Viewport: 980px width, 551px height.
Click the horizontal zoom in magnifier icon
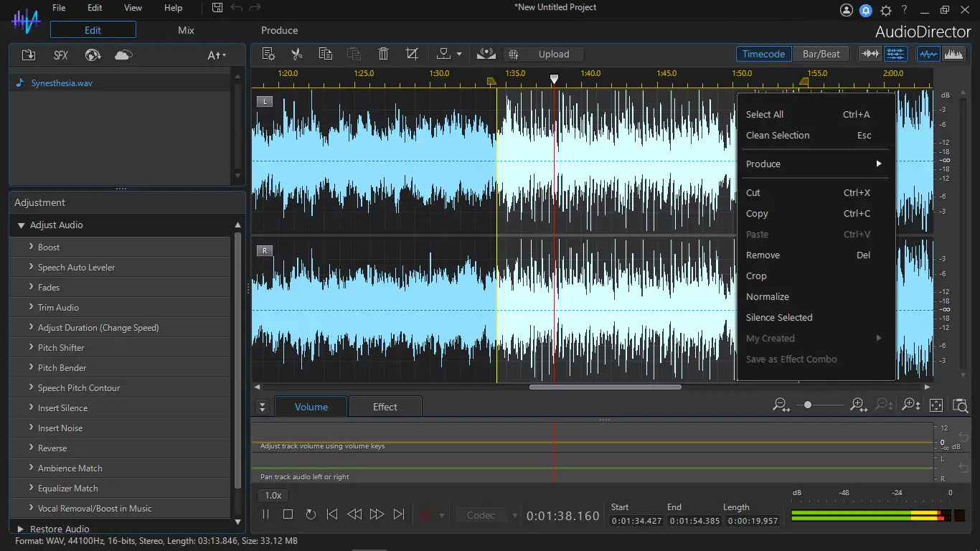point(858,405)
